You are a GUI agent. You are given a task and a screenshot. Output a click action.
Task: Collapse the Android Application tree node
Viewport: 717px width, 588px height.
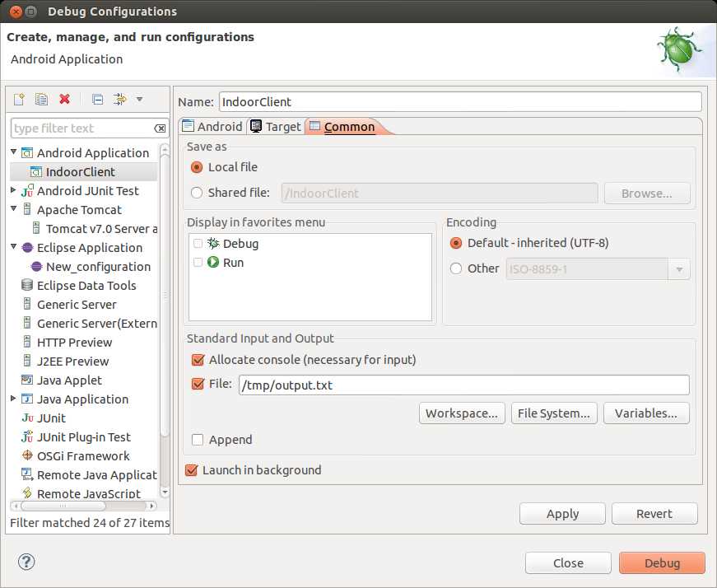(x=14, y=152)
